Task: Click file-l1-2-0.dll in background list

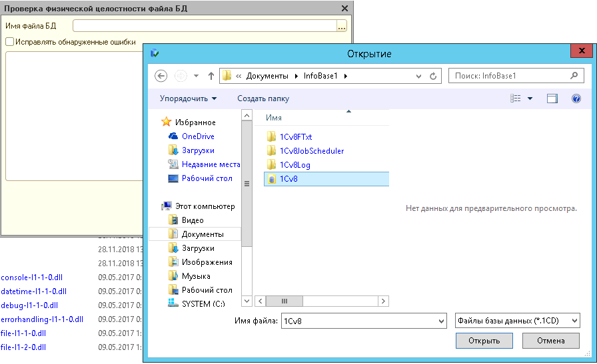Action: tap(23, 347)
